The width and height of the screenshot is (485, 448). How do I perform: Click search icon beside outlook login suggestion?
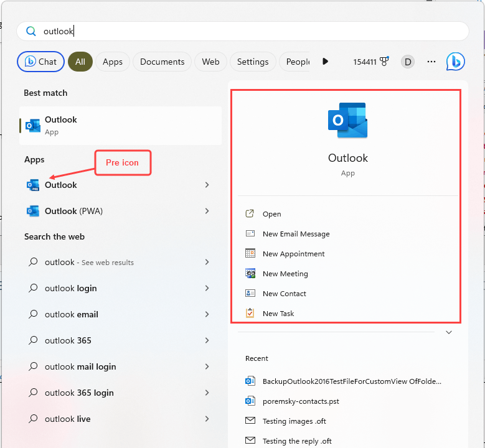click(33, 288)
